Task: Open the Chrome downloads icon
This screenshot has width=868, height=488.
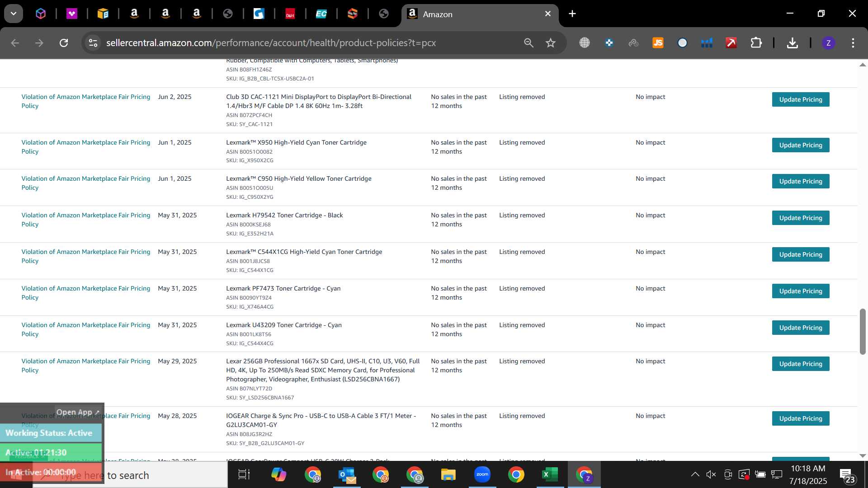Action: [x=792, y=42]
